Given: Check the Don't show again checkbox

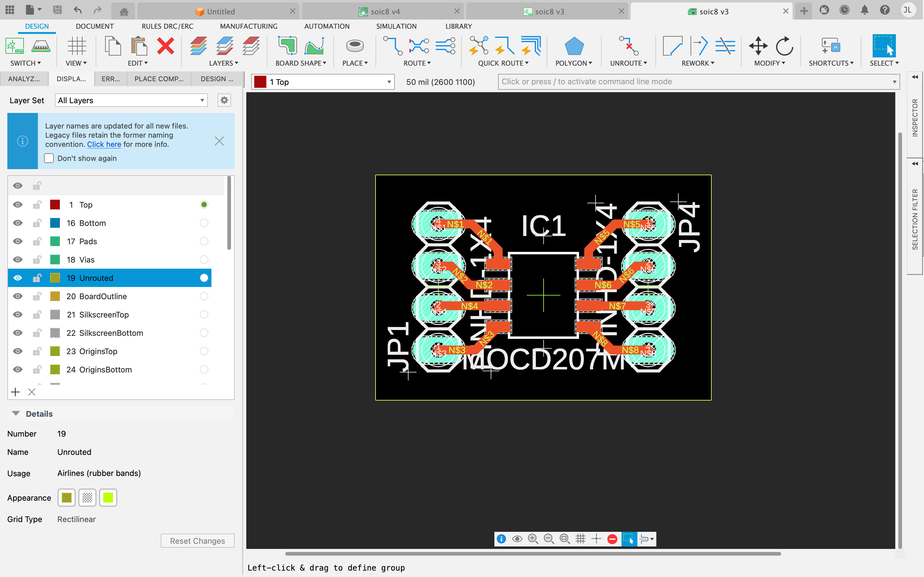Looking at the screenshot, I should coord(49,158).
